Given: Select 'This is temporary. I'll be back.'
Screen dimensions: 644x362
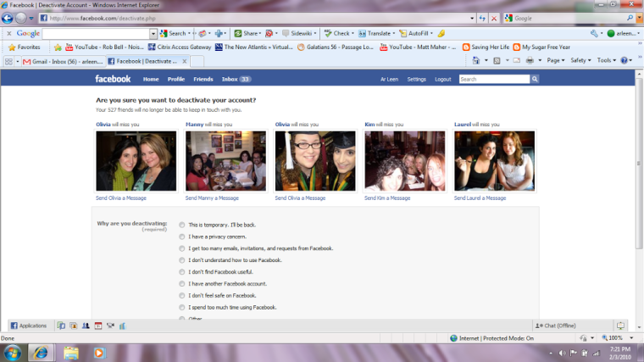Looking at the screenshot, I should point(181,225).
